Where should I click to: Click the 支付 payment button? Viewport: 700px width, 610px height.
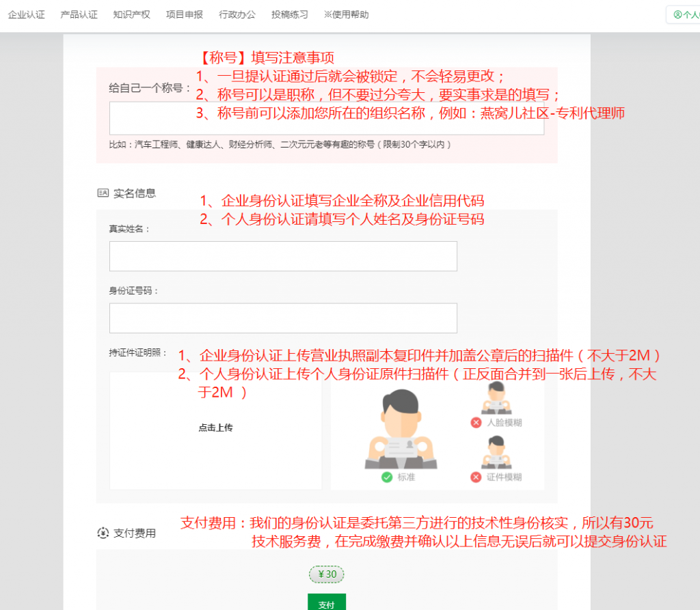coord(326,604)
